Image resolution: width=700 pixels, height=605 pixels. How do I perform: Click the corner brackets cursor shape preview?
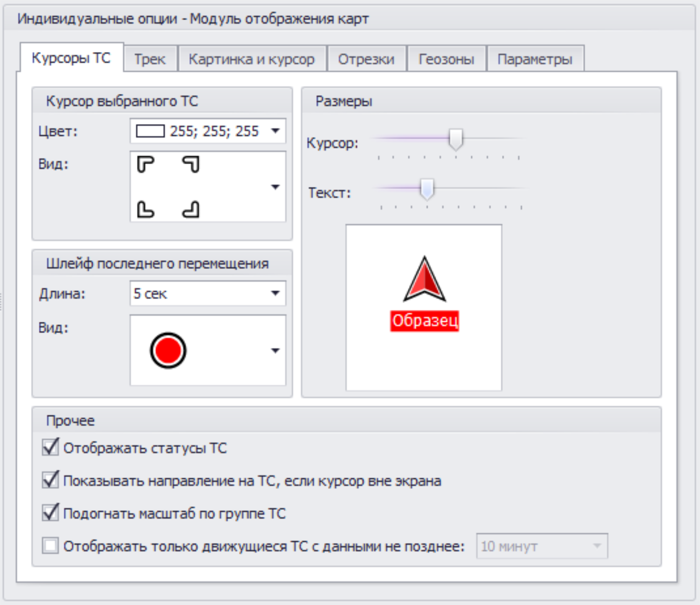point(168,187)
